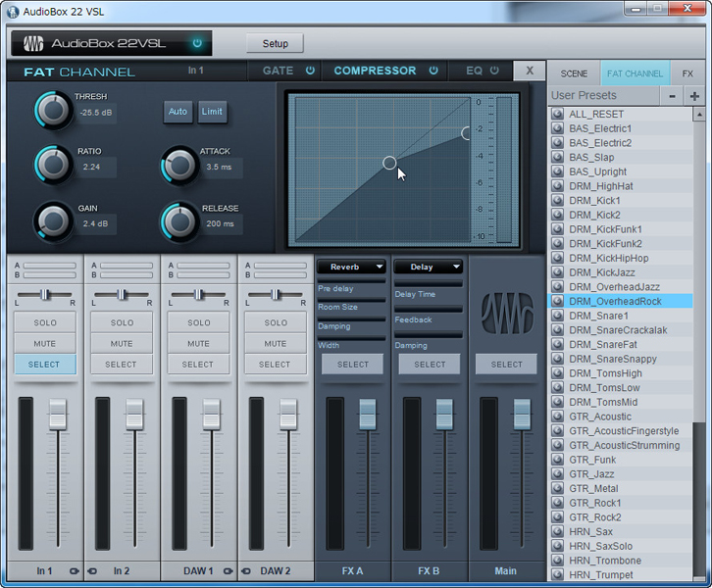This screenshot has width=712, height=588.
Task: Click the link icon beside DAW 1
Action: tap(228, 571)
